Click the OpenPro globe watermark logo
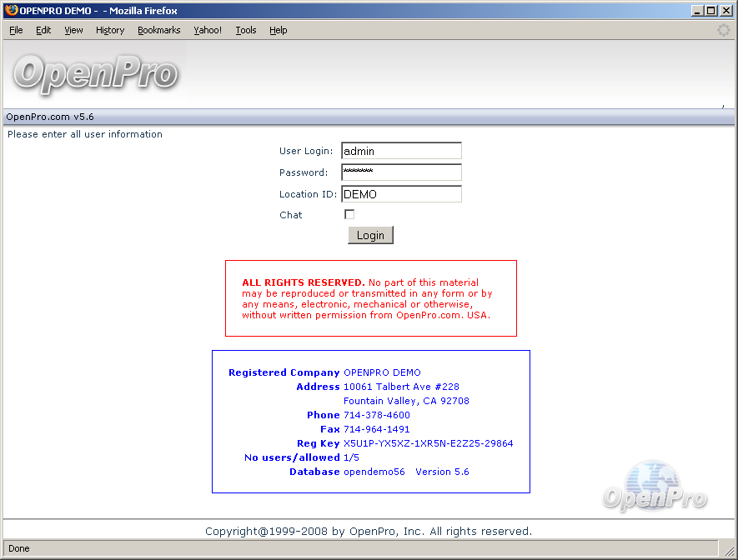 coord(655,486)
